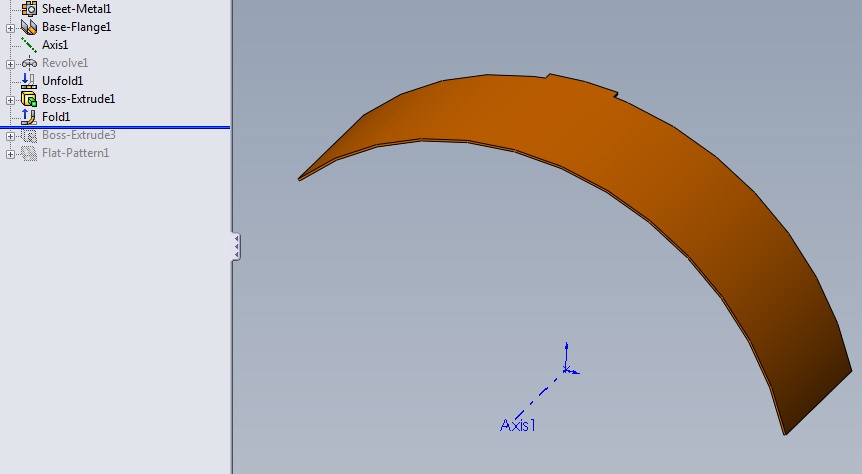Select Fold1 in the feature tree

pos(56,117)
